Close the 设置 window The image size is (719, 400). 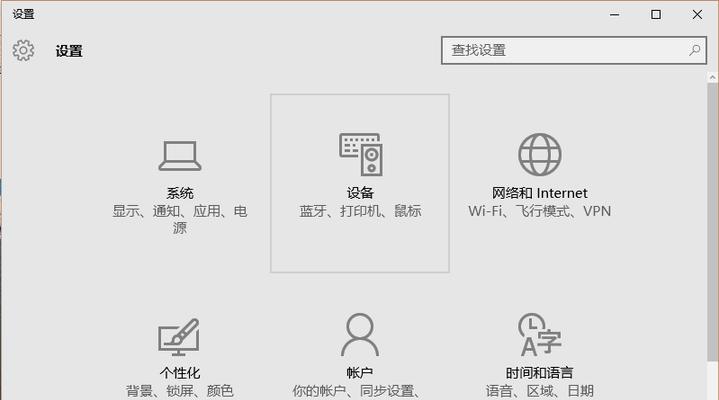[x=697, y=15]
